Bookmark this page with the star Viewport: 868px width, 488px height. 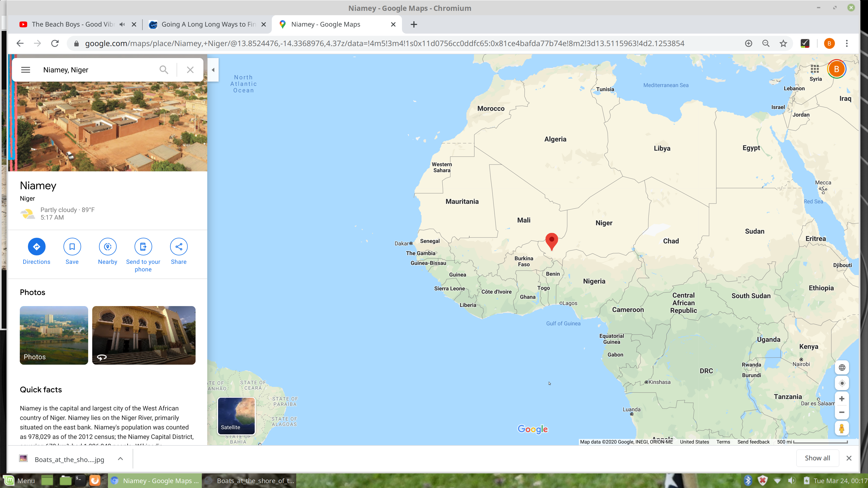click(x=783, y=43)
